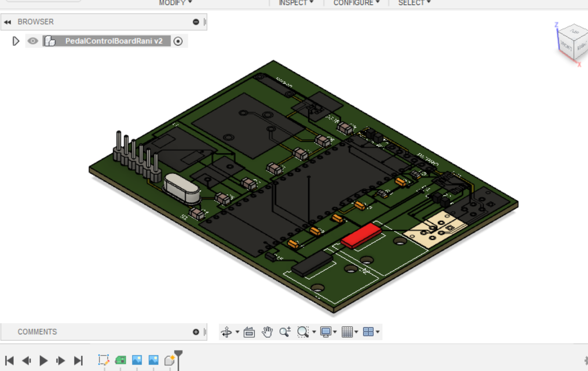Click the sketch feature in timeline
This screenshot has width=588, height=371.
(103, 360)
